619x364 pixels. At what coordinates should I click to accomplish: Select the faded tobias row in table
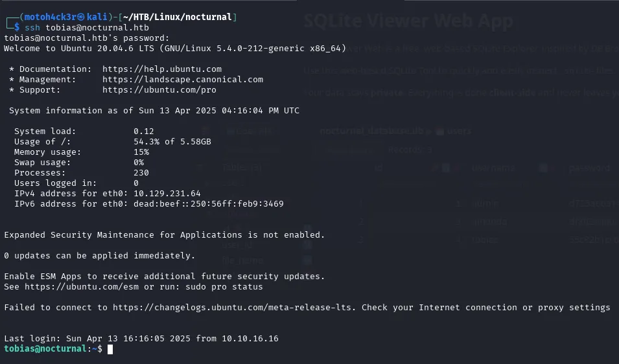[x=485, y=240]
